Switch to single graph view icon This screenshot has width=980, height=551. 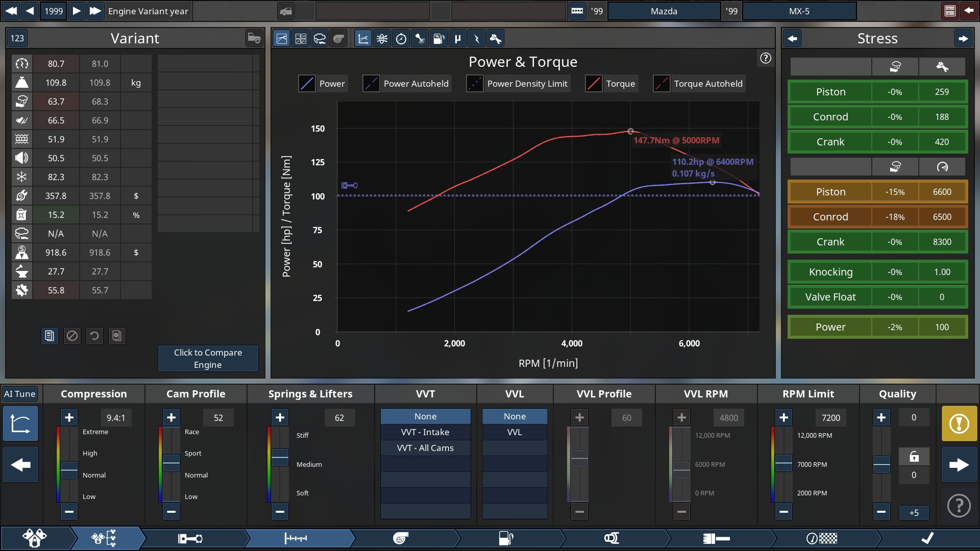[282, 38]
